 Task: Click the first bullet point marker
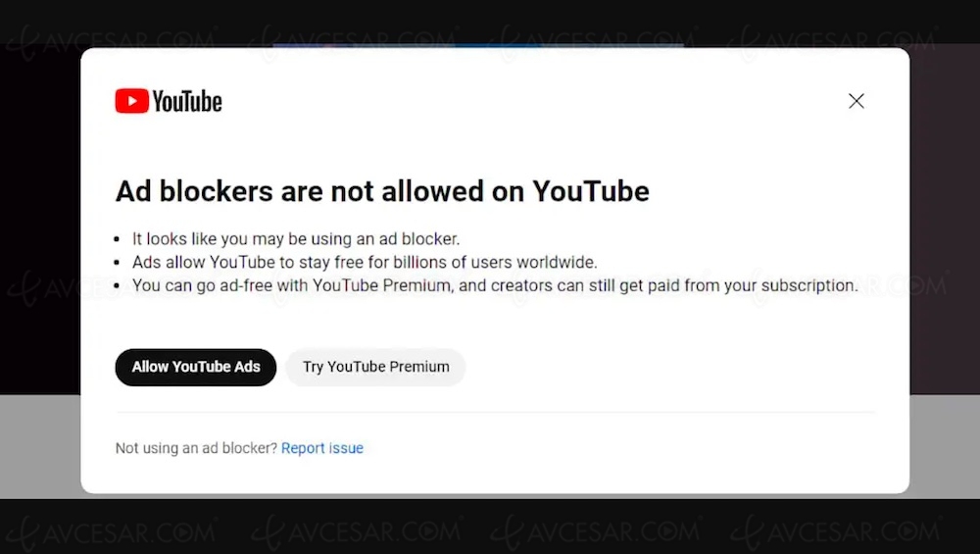121,239
